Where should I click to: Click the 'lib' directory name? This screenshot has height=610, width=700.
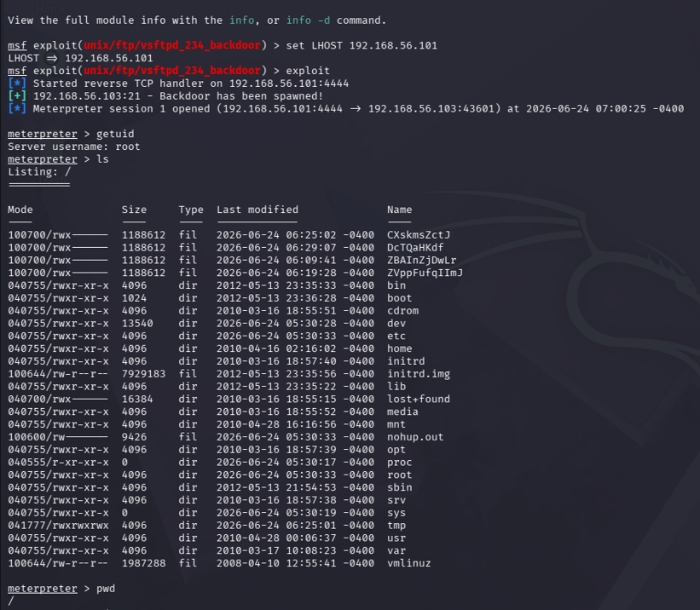[396, 387]
